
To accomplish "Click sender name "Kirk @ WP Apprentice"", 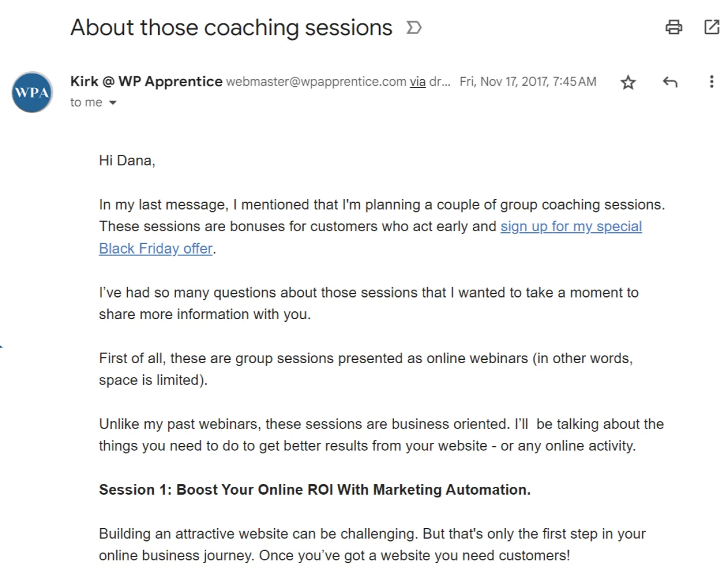I will click(146, 81).
